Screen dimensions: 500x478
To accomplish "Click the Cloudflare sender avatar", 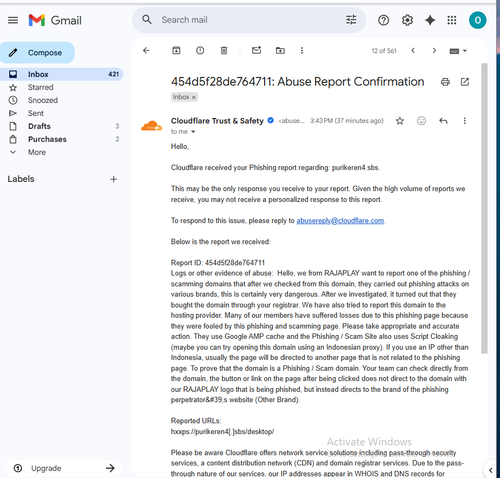I will click(x=151, y=126).
